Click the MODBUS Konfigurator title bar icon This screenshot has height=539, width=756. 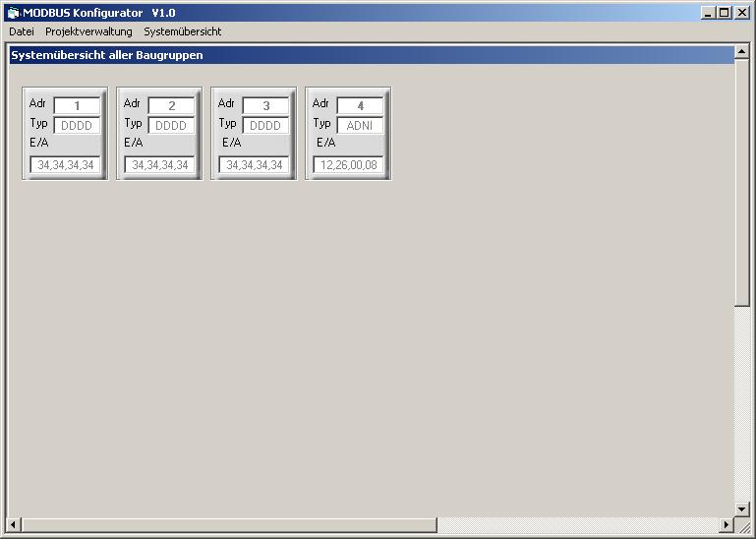pyautogui.click(x=13, y=13)
